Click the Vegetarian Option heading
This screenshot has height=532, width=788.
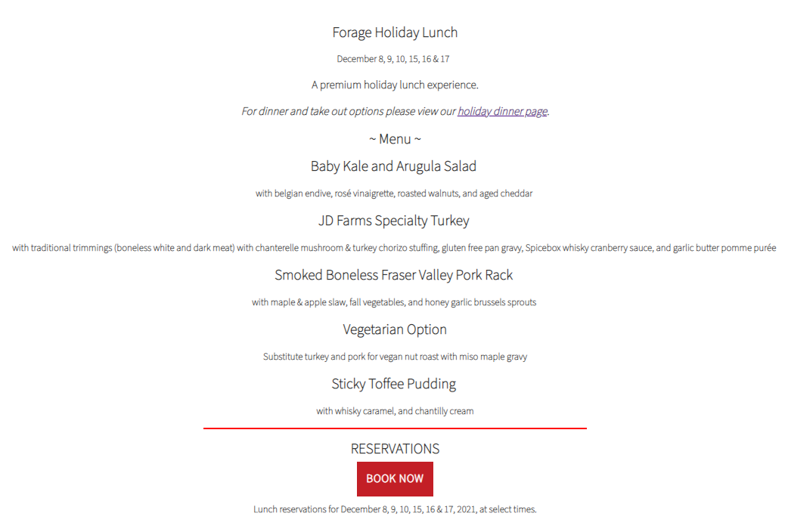(395, 329)
